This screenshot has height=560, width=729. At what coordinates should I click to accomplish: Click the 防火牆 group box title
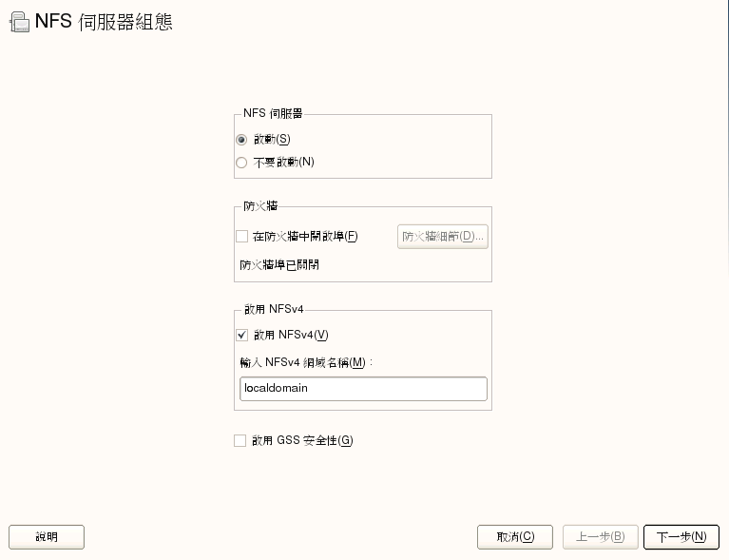coord(254,205)
